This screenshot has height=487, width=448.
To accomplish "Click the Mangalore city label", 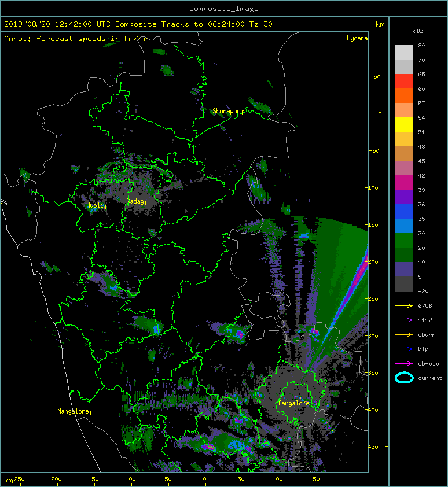I will tap(74, 411).
